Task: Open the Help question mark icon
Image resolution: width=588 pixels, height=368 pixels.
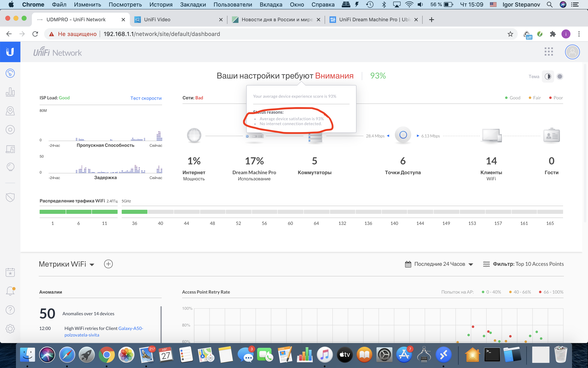Action: [x=10, y=310]
